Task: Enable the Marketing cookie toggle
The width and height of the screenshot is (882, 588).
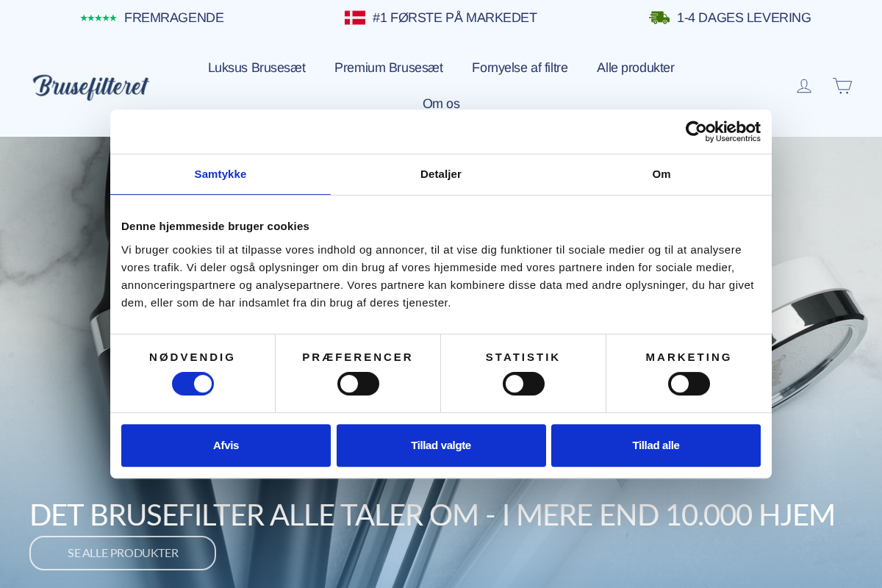Action: click(689, 383)
